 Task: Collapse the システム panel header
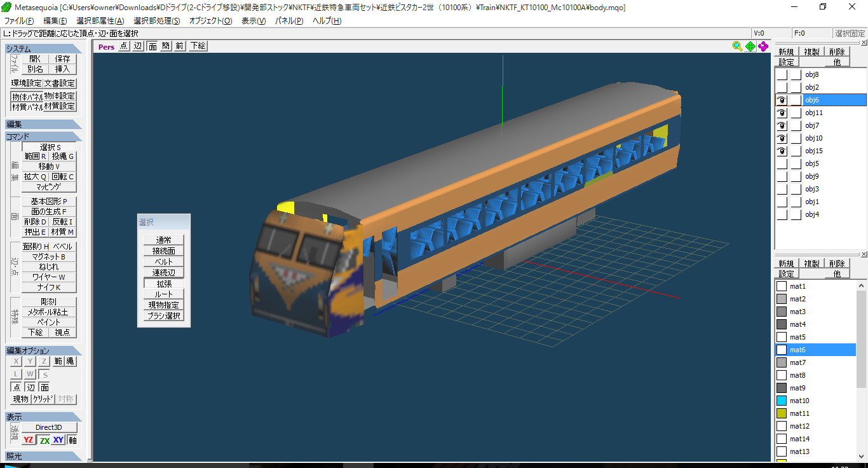[x=43, y=49]
